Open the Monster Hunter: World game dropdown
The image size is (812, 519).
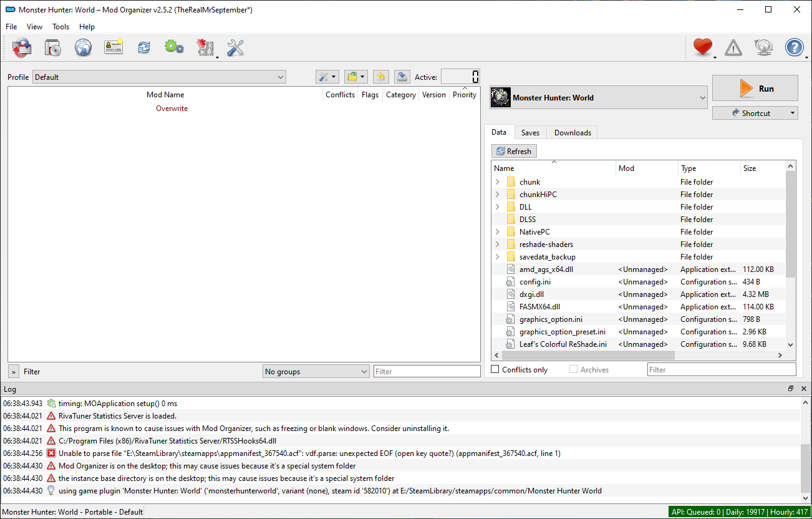pyautogui.click(x=599, y=97)
